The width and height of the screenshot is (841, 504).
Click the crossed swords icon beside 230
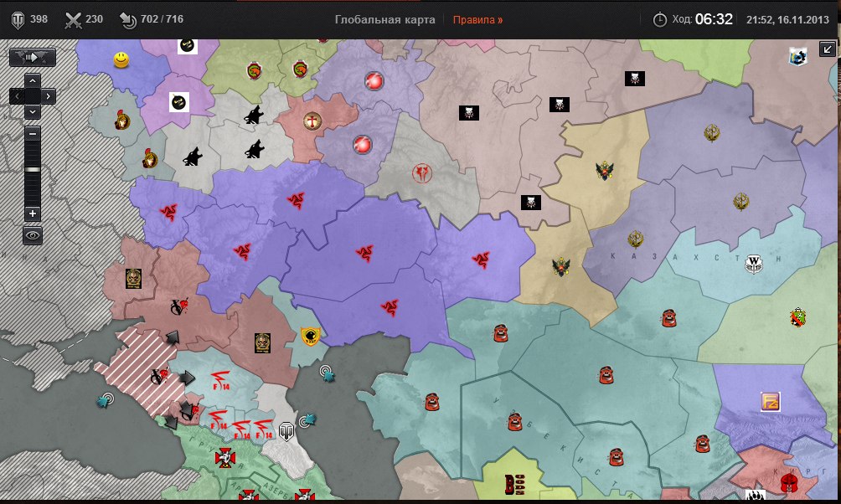[73, 20]
